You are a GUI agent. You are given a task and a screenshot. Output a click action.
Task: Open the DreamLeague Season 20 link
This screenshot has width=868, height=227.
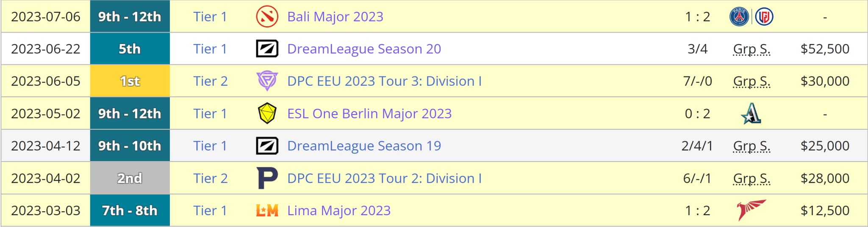(364, 49)
